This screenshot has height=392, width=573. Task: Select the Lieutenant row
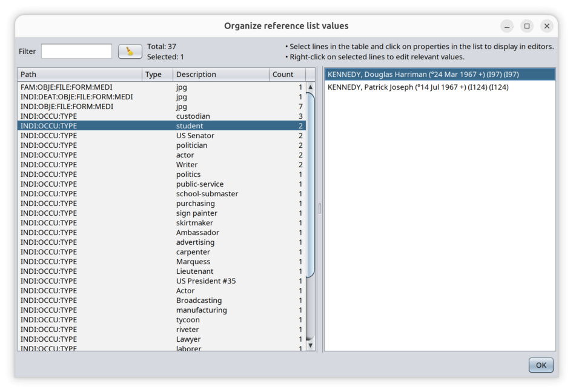click(x=162, y=271)
